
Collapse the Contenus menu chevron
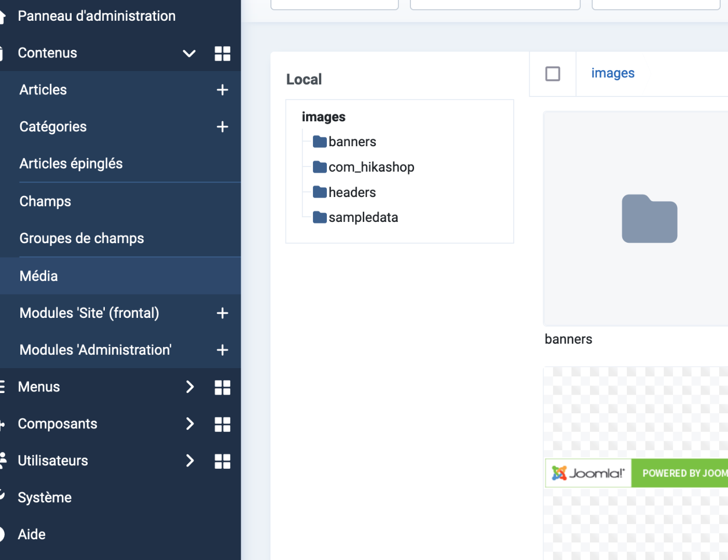[189, 53]
